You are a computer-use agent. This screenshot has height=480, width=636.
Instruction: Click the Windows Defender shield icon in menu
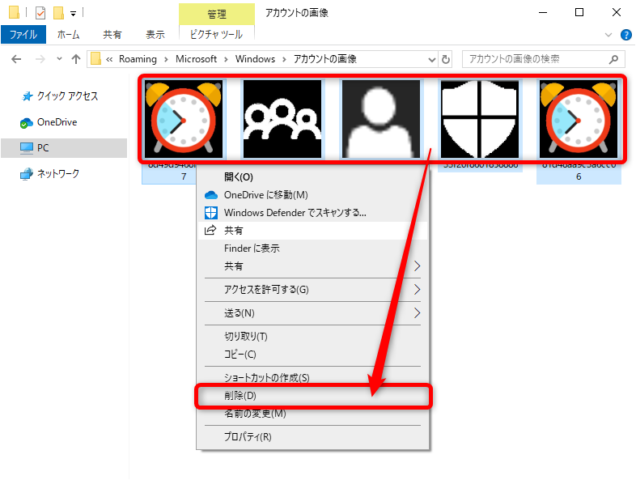(x=211, y=213)
